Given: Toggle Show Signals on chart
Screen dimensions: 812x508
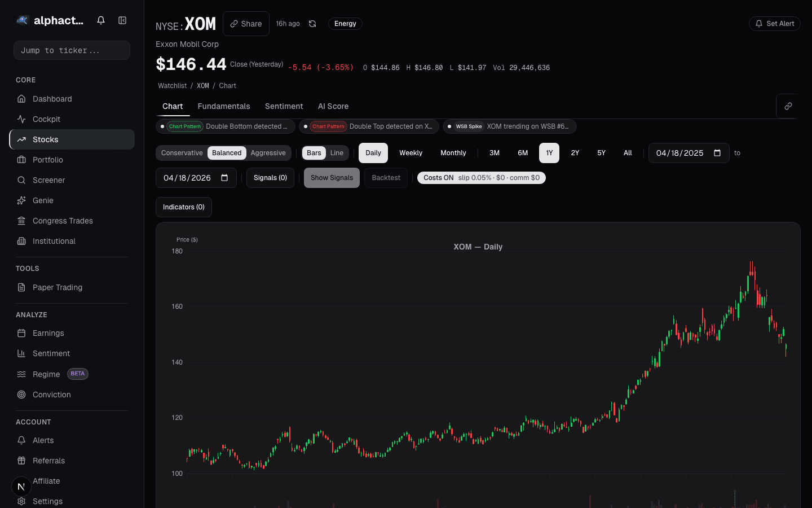Looking at the screenshot, I should (x=332, y=178).
